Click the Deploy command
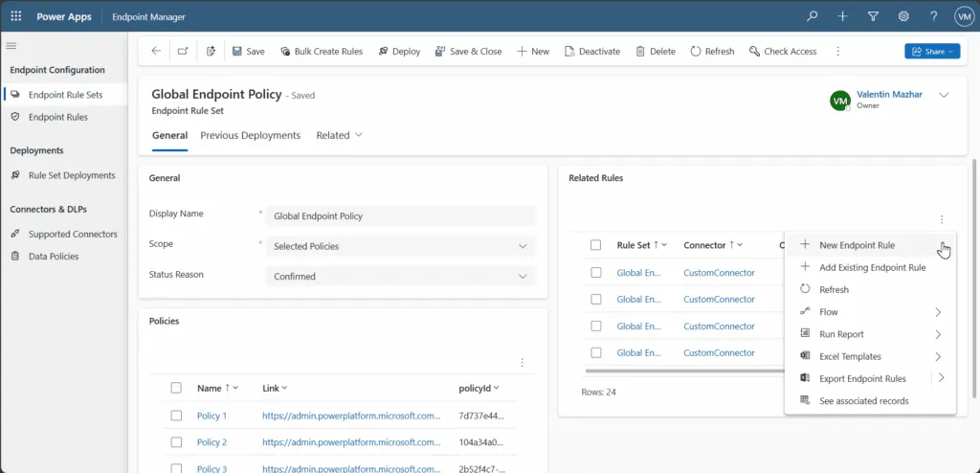The height and width of the screenshot is (473, 980). (x=399, y=52)
